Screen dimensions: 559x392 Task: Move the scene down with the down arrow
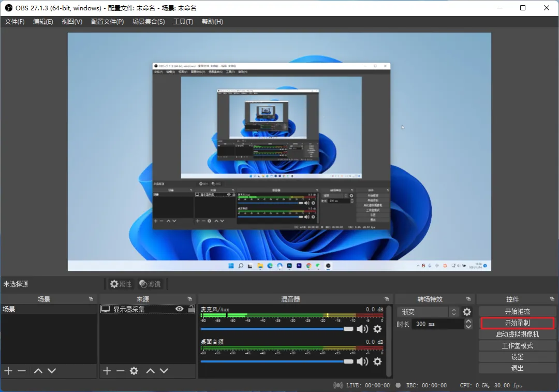[x=52, y=371]
